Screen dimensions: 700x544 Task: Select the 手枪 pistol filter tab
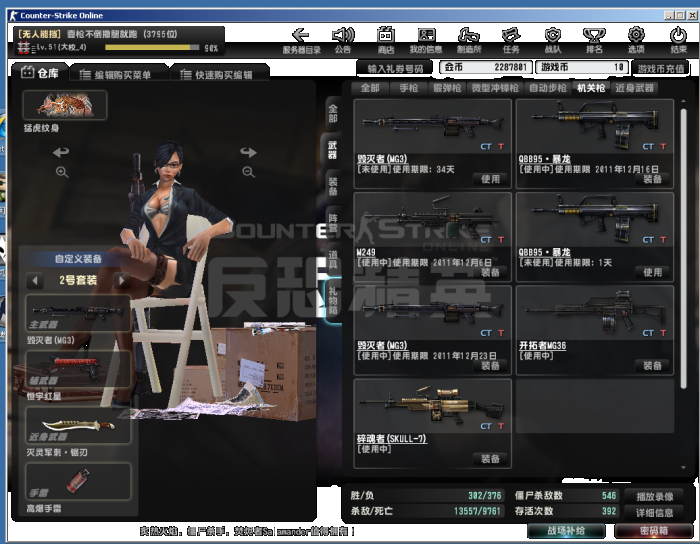(x=408, y=88)
